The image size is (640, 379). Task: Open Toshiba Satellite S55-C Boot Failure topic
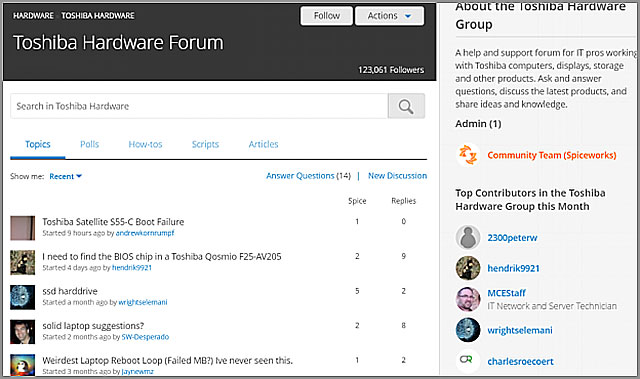click(113, 222)
